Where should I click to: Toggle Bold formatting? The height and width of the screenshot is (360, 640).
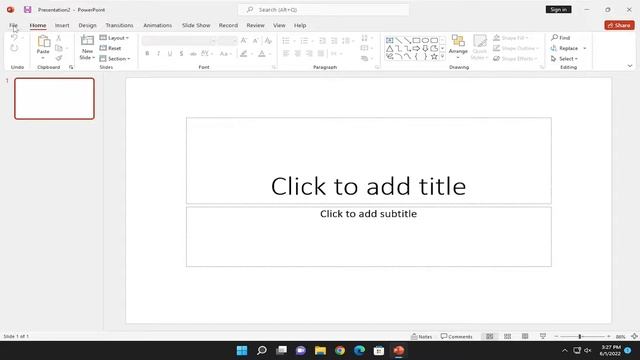pos(147,53)
